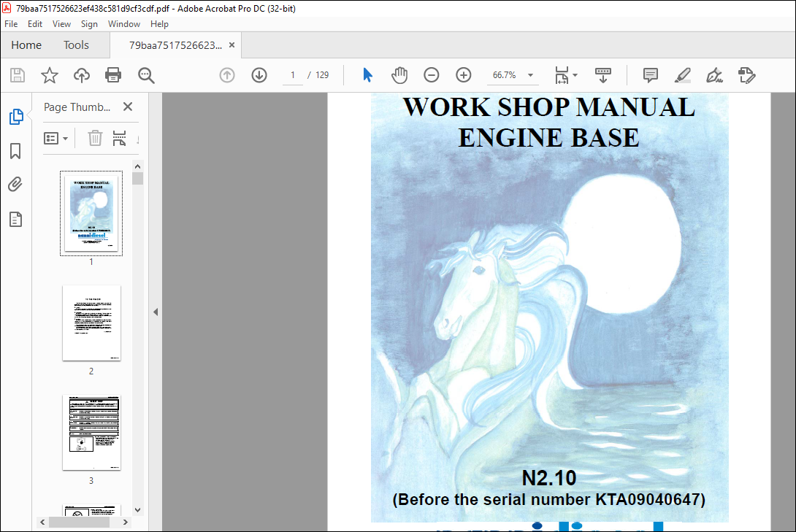Screen dimensions: 796x532
Task: Open Fill and Sign tool
Action: pyautogui.click(x=714, y=75)
